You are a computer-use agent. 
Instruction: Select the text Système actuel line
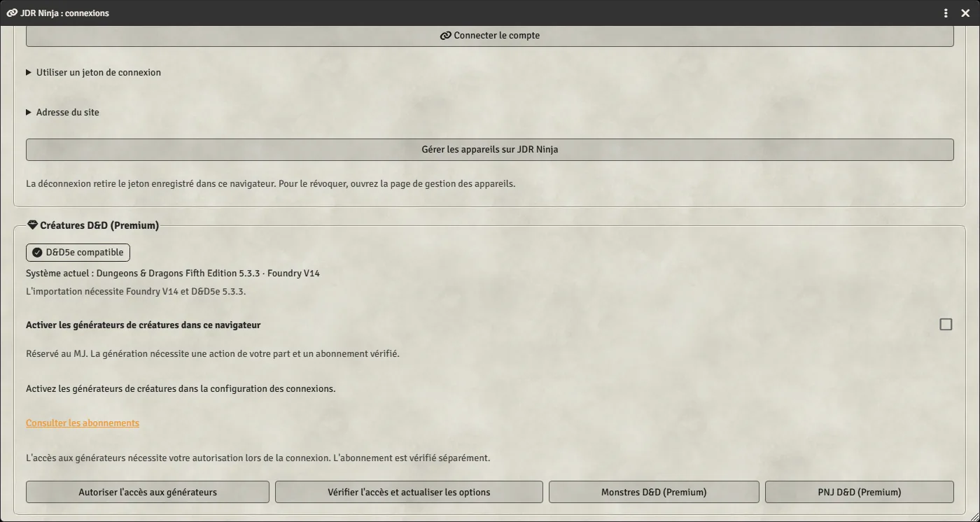pyautogui.click(x=173, y=274)
